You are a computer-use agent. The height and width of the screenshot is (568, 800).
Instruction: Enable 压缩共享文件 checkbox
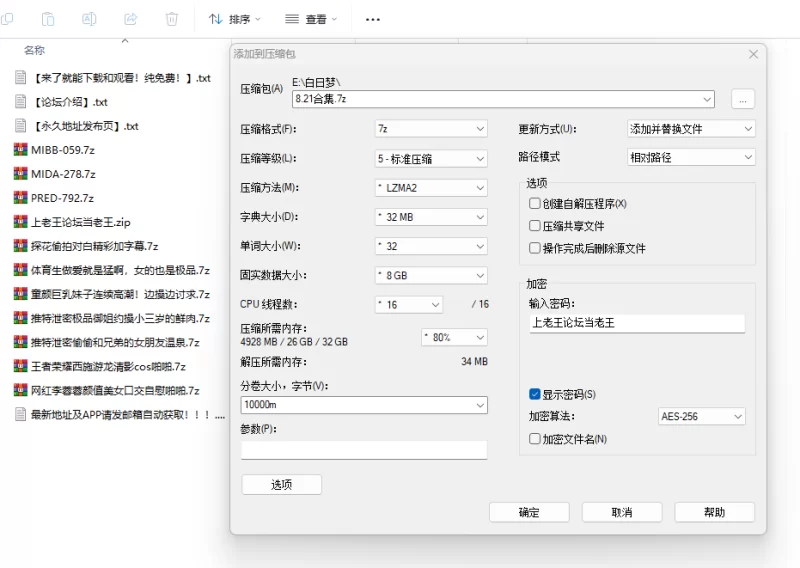(x=535, y=226)
